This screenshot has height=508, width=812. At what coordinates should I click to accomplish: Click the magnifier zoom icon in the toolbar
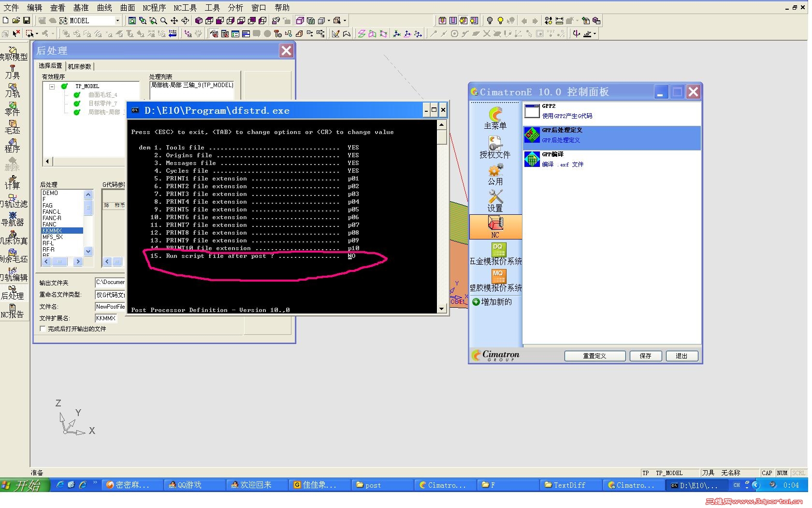pos(164,20)
